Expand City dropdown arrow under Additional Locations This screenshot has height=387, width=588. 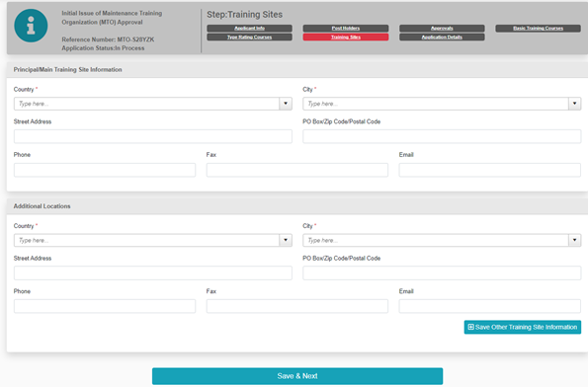pos(574,240)
